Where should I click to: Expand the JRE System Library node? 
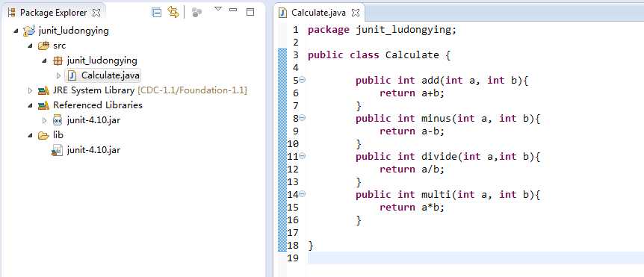pyautogui.click(x=30, y=90)
